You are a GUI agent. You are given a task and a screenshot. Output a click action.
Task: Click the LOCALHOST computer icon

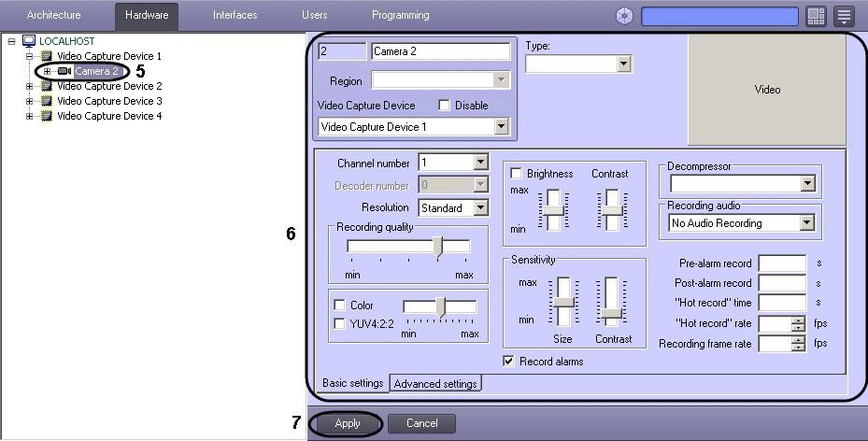[x=28, y=41]
